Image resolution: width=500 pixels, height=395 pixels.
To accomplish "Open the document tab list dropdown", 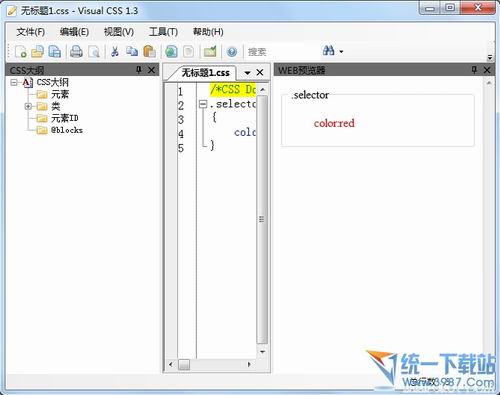I will (x=247, y=73).
